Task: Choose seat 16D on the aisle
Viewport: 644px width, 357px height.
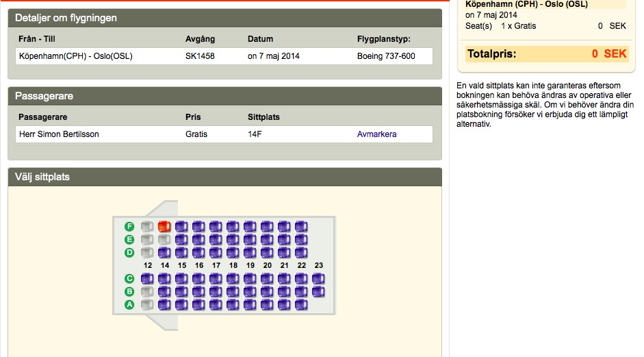Action: tap(198, 252)
